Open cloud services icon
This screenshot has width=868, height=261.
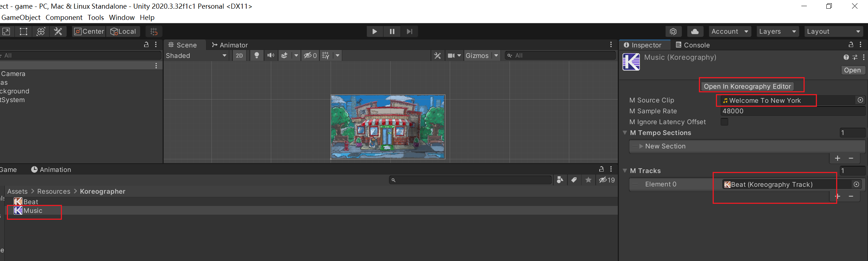click(695, 31)
